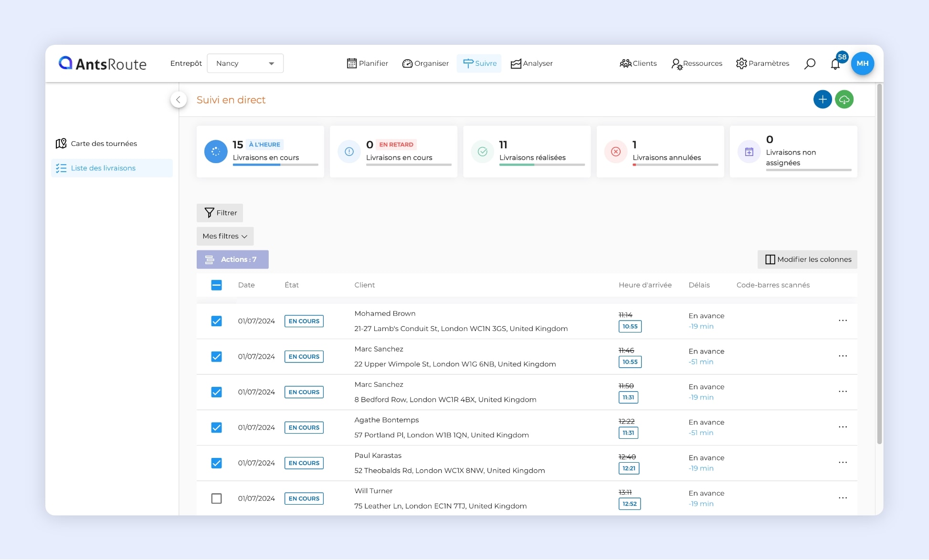Viewport: 929px width, 560px height.
Task: Click the blue plus add button
Action: pos(822,99)
